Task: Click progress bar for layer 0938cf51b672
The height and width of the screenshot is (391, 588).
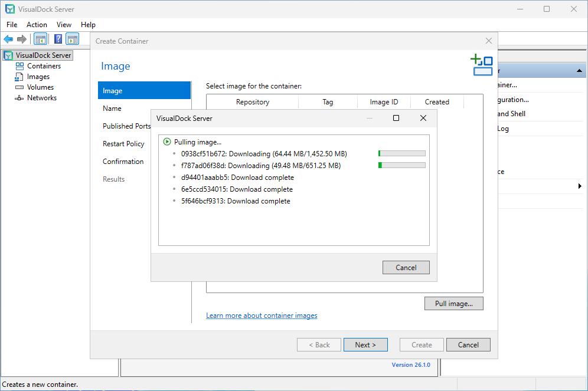Action: tap(402, 153)
